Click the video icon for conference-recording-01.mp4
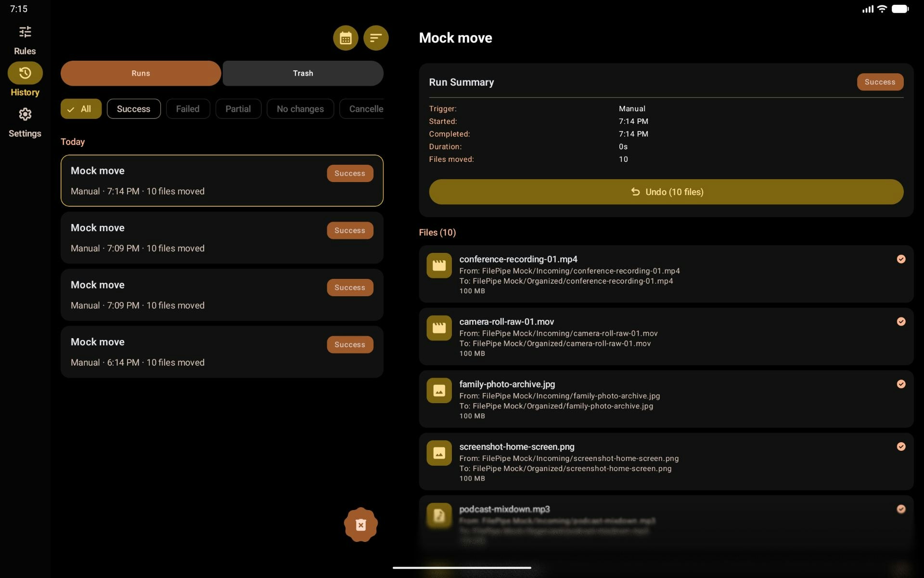 click(x=439, y=265)
